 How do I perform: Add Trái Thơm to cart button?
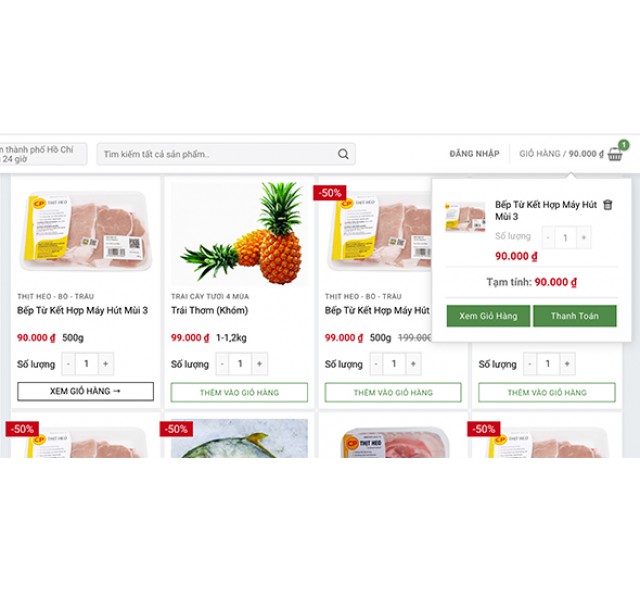click(x=239, y=392)
